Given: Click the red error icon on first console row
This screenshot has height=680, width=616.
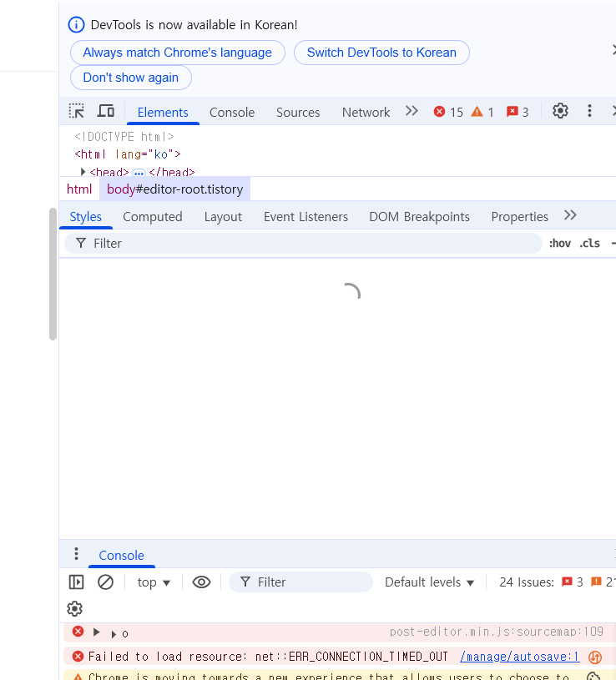Looking at the screenshot, I should click(x=78, y=632).
